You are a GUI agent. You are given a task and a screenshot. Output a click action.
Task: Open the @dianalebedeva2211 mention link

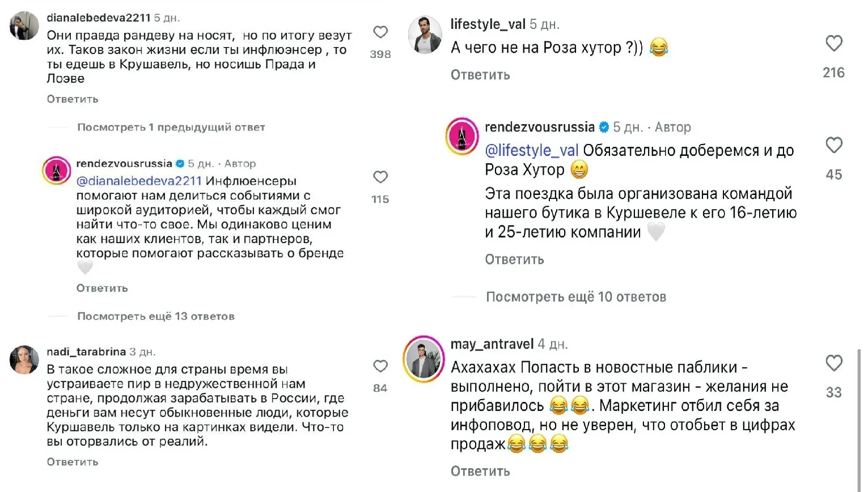tap(139, 181)
